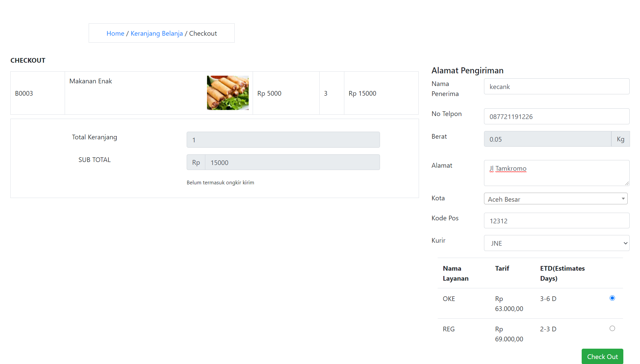Click the Kg unit addon
The width and height of the screenshot is (640, 364).
click(x=620, y=139)
